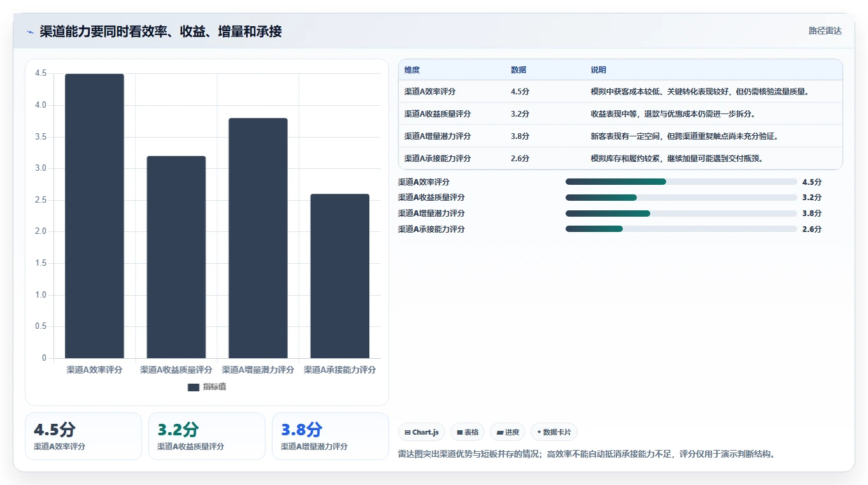Click the 3.2分 value in the table
Image resolution: width=868 pixels, height=485 pixels.
(x=520, y=114)
